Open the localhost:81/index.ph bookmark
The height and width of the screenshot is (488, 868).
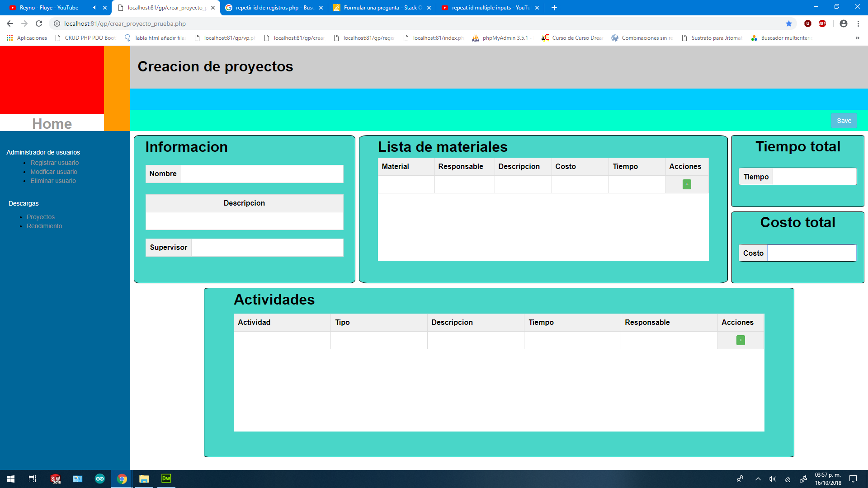pos(434,38)
